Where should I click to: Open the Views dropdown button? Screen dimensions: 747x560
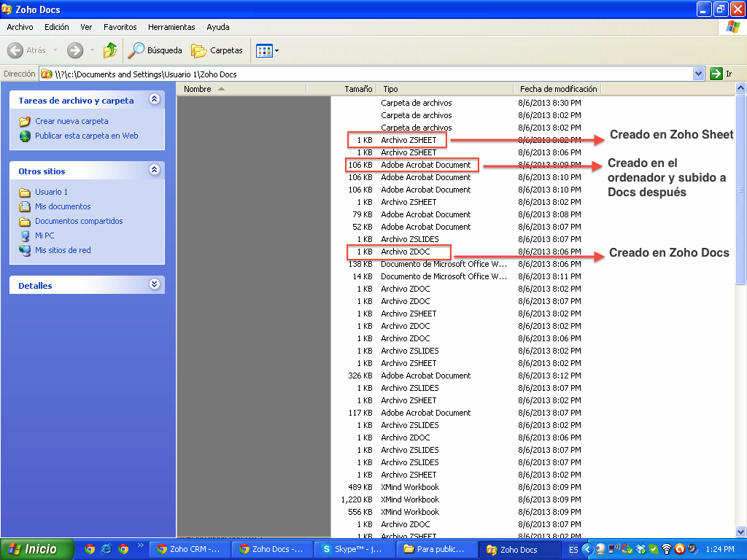pos(267,50)
